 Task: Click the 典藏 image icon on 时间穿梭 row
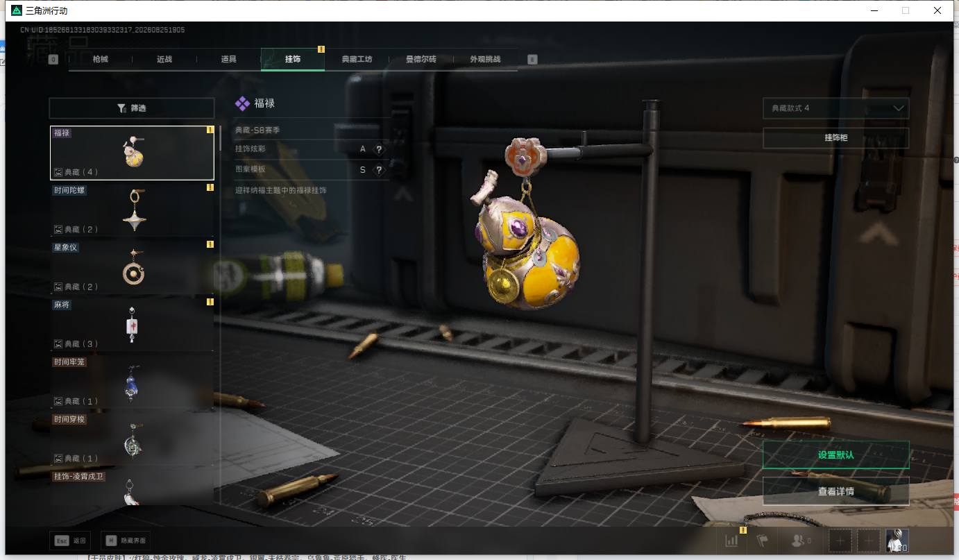58,459
